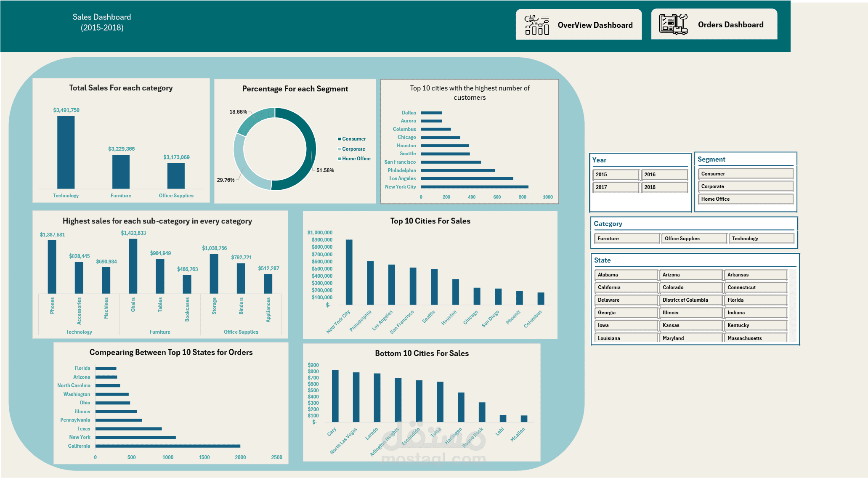Choose California in the State slicer

[626, 287]
